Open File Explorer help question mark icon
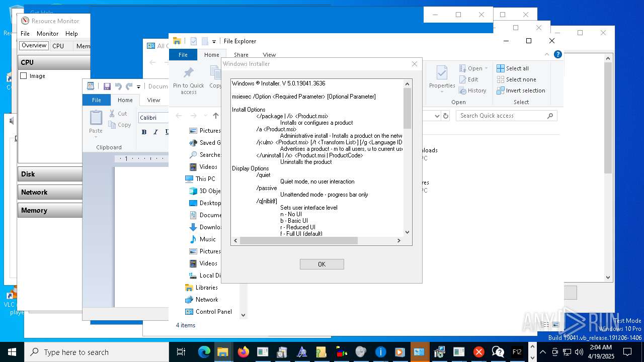This screenshot has height=362, width=644. click(x=557, y=54)
